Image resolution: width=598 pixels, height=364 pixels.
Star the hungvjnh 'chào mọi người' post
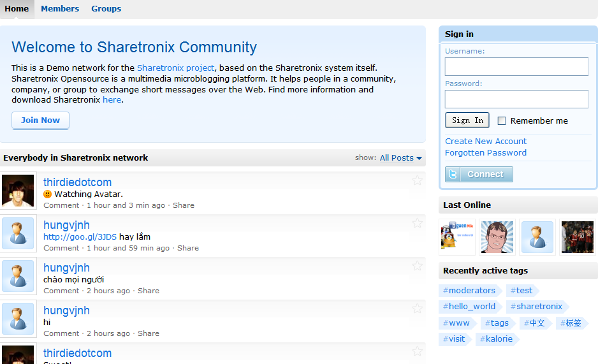pyautogui.click(x=417, y=266)
